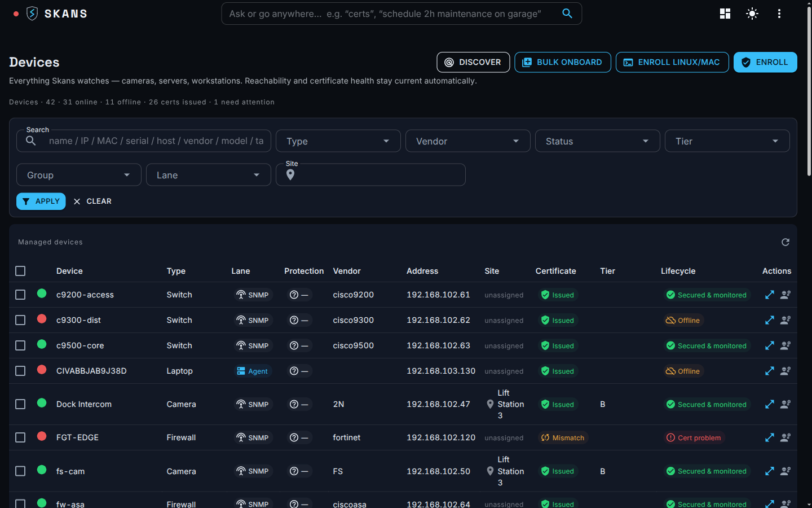Click the Cert problem lifecycle badge
The width and height of the screenshot is (812, 508).
[x=694, y=437]
